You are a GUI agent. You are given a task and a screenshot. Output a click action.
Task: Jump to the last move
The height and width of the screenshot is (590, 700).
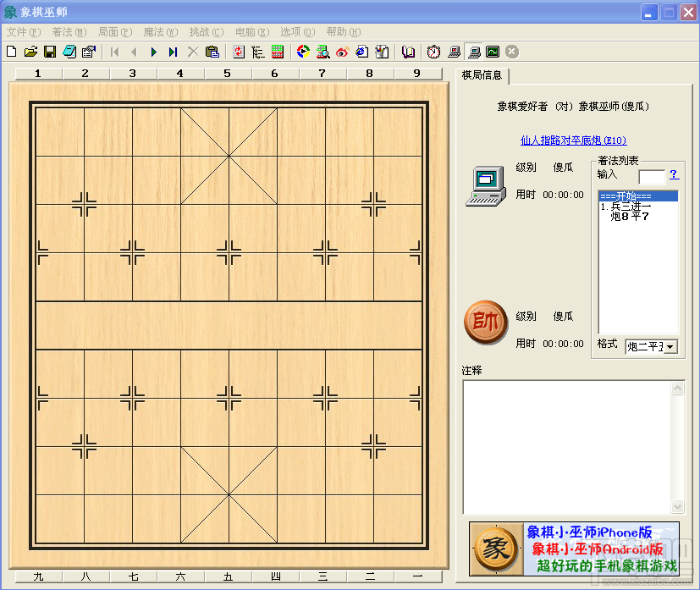click(174, 52)
